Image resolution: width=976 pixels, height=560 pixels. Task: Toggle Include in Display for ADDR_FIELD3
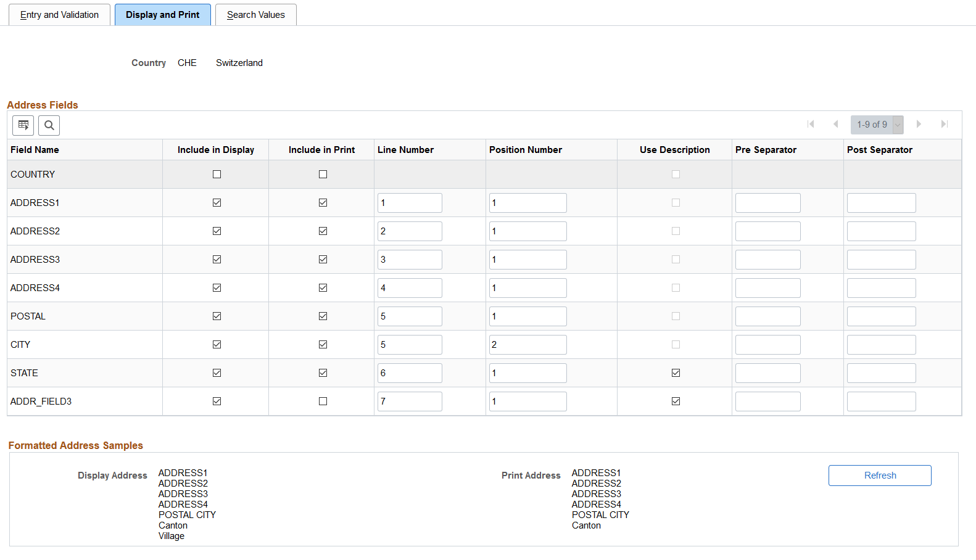[x=217, y=401]
